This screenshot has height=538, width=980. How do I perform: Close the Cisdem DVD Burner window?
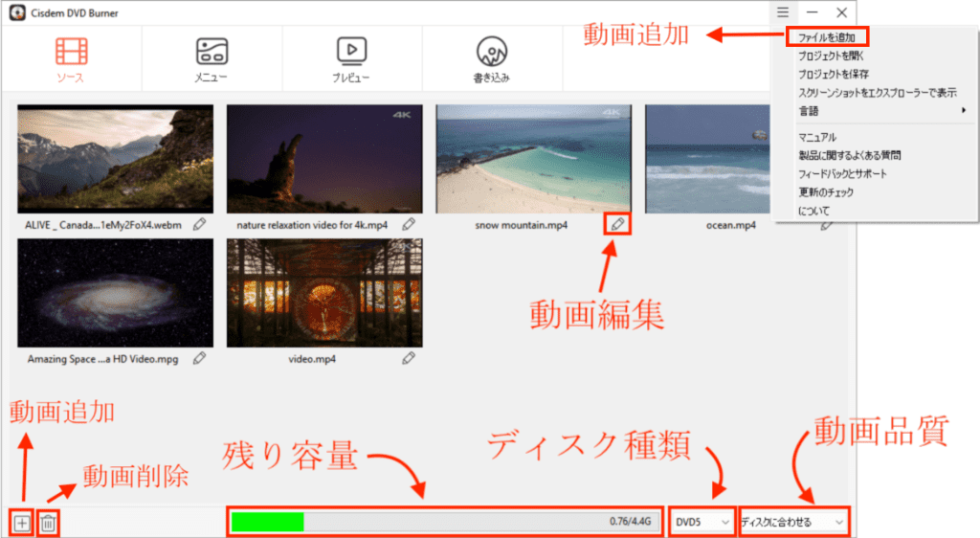[841, 11]
